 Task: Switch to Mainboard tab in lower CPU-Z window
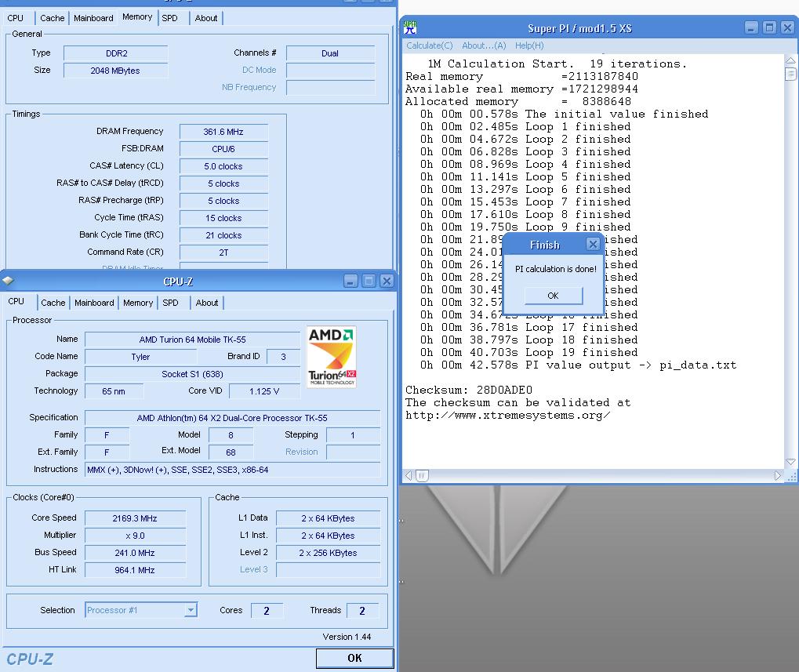click(94, 303)
